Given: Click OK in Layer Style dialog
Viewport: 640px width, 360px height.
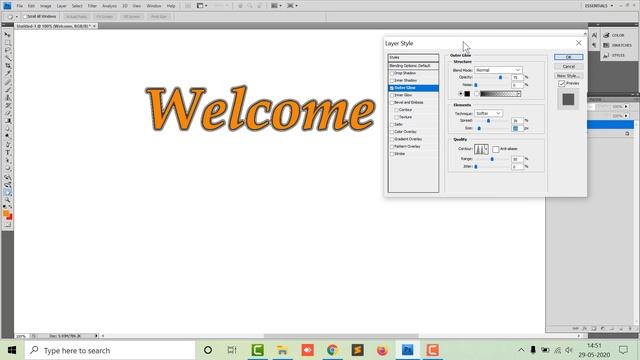Looking at the screenshot, I should (569, 57).
